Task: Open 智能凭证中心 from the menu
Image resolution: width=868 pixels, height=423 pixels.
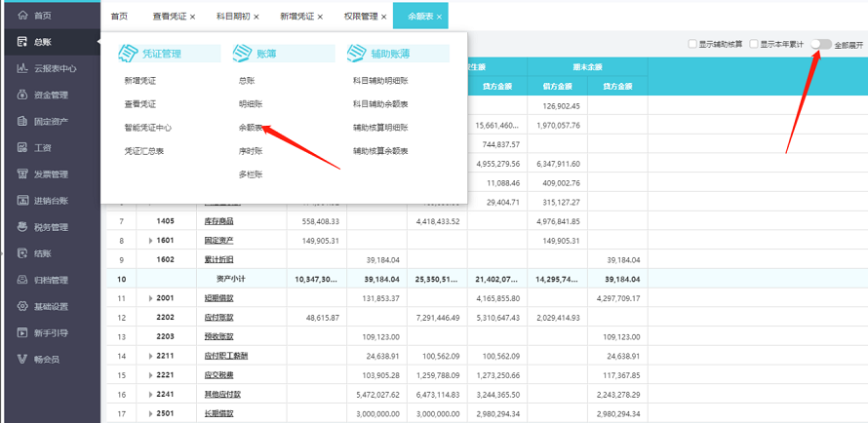Action: point(148,128)
